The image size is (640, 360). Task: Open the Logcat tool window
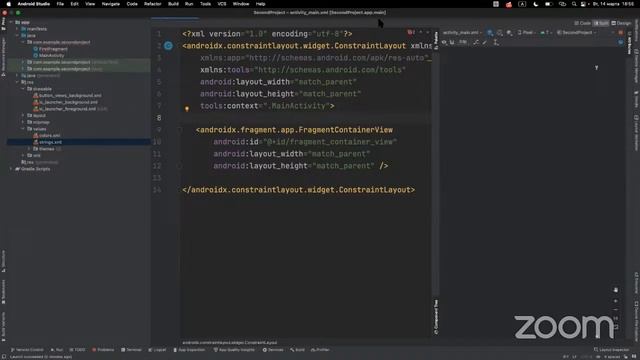tap(158, 350)
